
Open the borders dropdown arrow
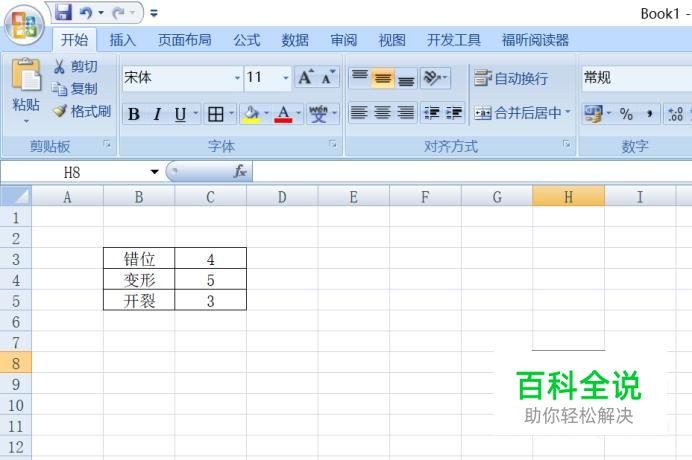coord(231,114)
